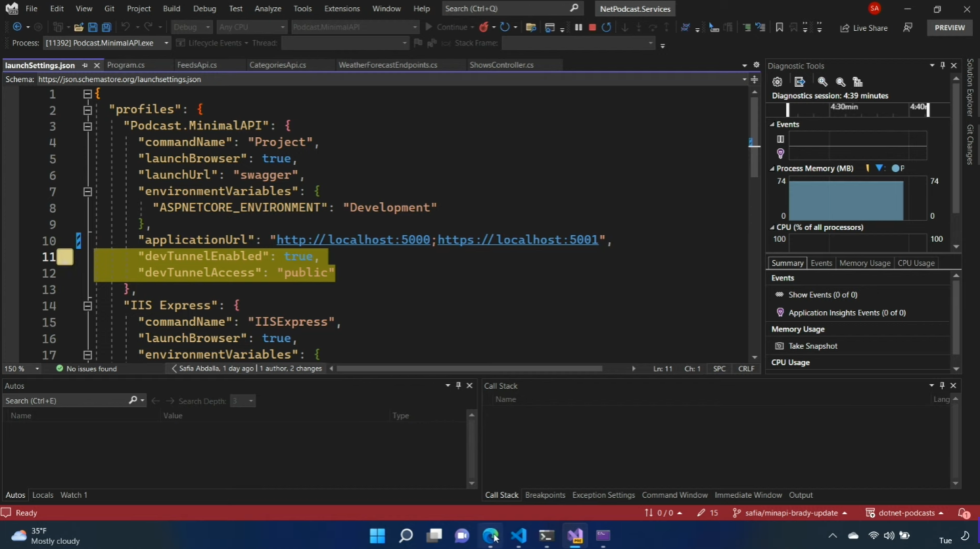Click the right selection handle on diagnostics timeline

pos(928,109)
